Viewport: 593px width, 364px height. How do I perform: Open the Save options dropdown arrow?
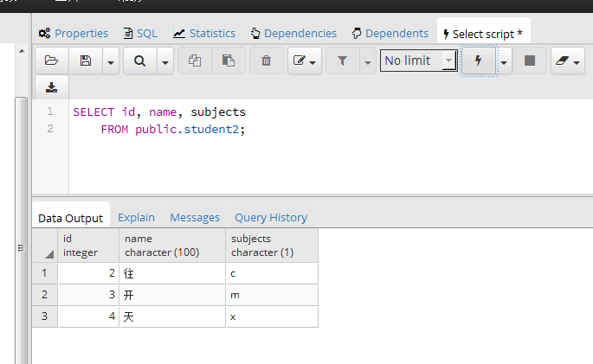pyautogui.click(x=111, y=61)
